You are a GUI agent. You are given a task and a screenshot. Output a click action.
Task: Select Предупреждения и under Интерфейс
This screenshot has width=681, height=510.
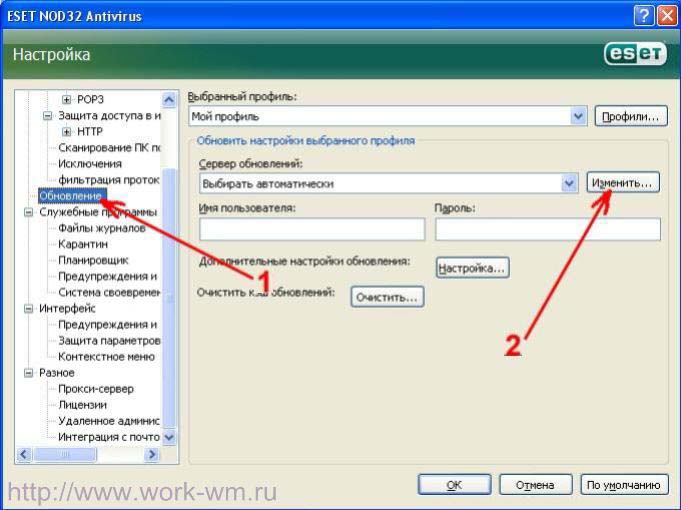click(108, 325)
